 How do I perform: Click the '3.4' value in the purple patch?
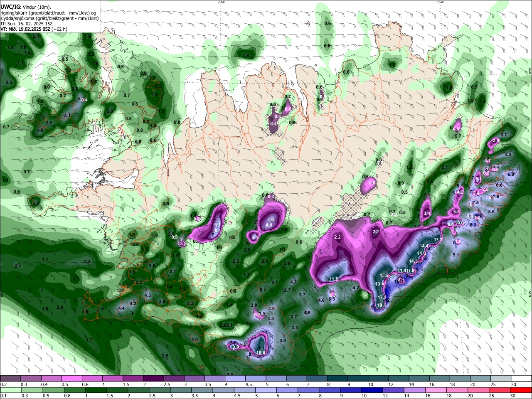click(427, 214)
